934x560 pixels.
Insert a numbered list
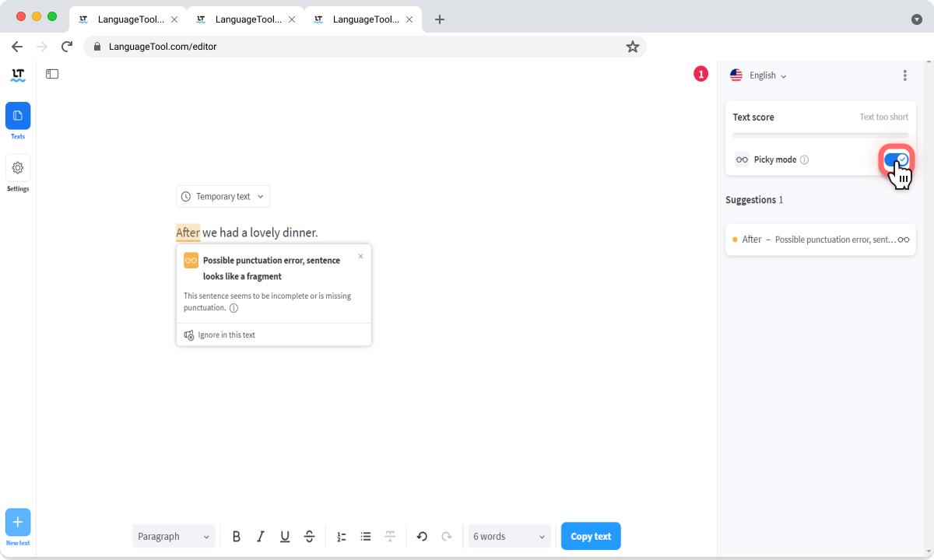[342, 537]
